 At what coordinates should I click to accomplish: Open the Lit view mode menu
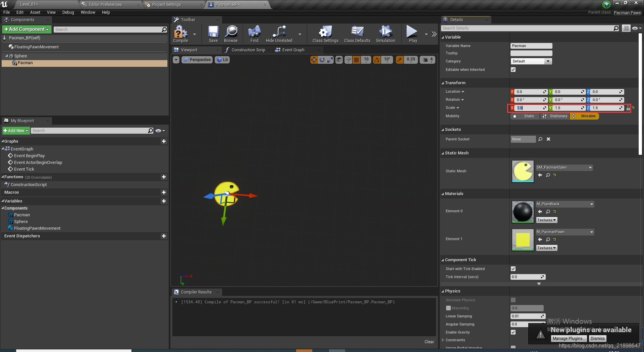click(222, 60)
